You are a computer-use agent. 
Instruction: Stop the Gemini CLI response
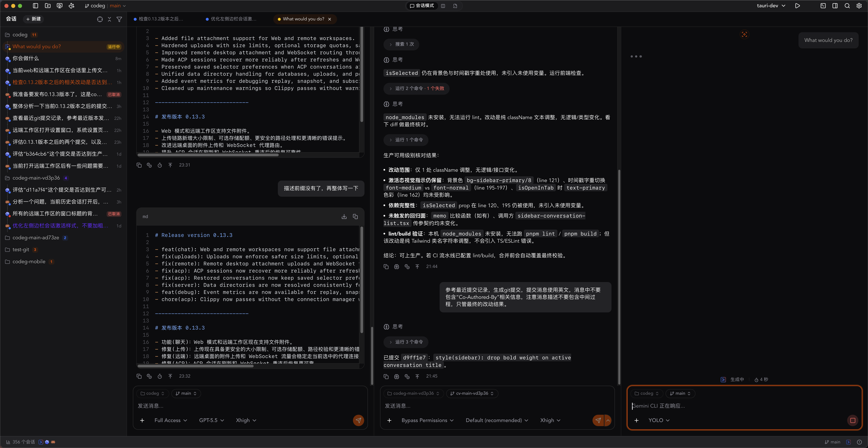(x=853, y=420)
